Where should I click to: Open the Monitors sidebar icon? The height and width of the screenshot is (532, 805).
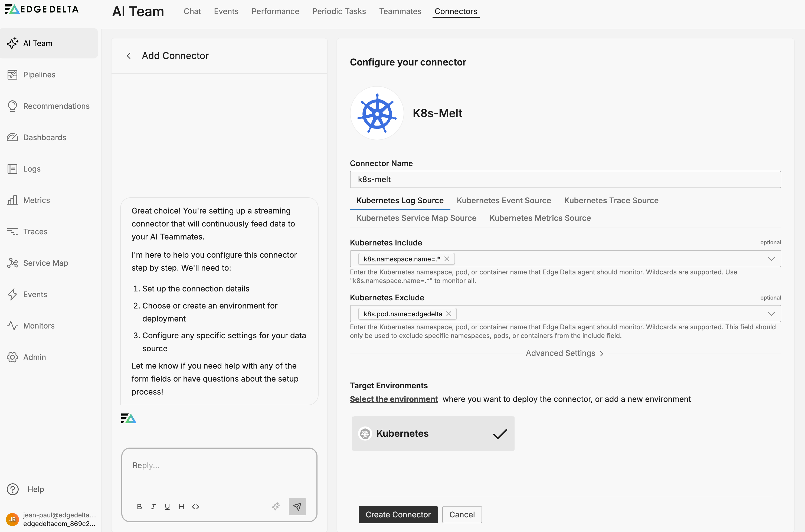coord(12,326)
